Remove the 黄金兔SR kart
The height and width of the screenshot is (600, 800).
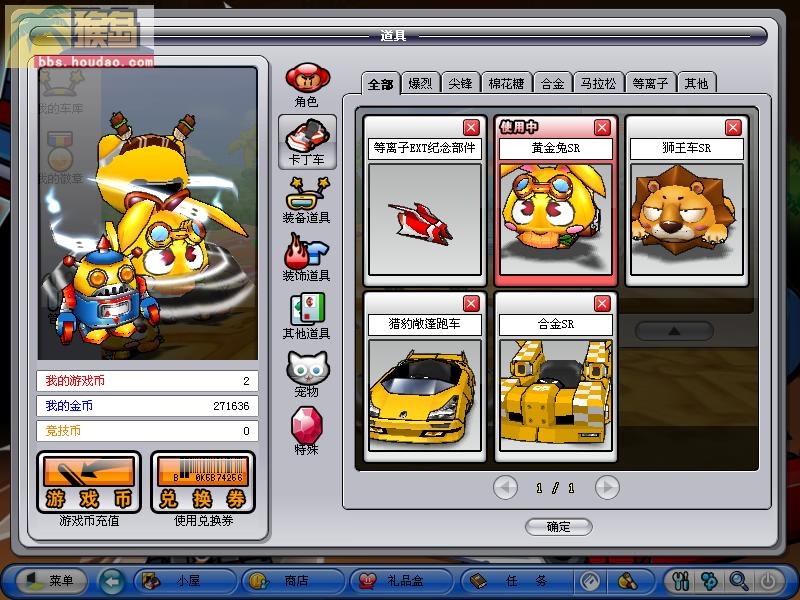coord(603,127)
